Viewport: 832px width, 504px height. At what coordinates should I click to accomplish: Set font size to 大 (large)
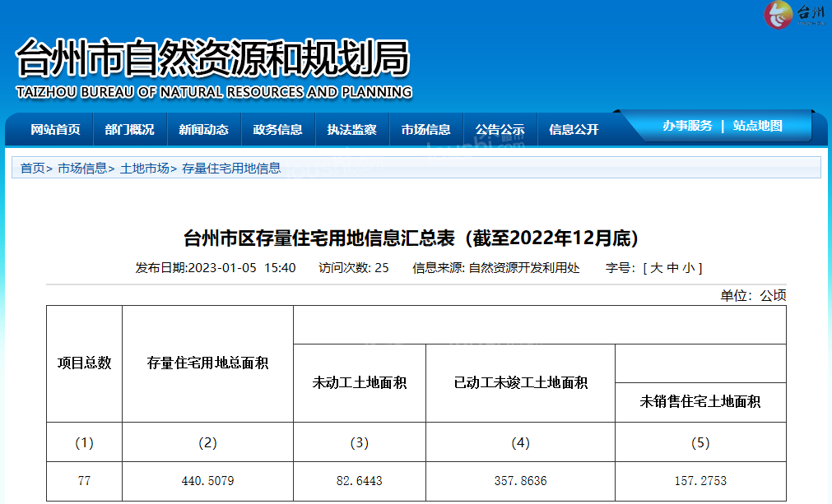tap(657, 268)
